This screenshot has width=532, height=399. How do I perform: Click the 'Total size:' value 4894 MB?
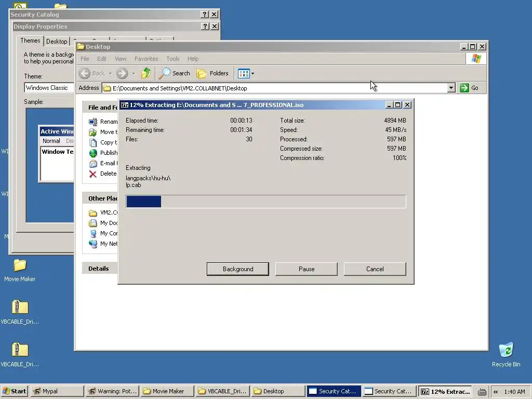click(x=395, y=121)
